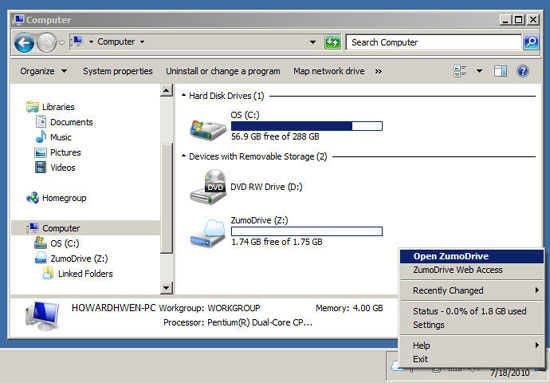Click HOWARDHWEN-PC computer name text
The image size is (550, 383).
coord(113,308)
